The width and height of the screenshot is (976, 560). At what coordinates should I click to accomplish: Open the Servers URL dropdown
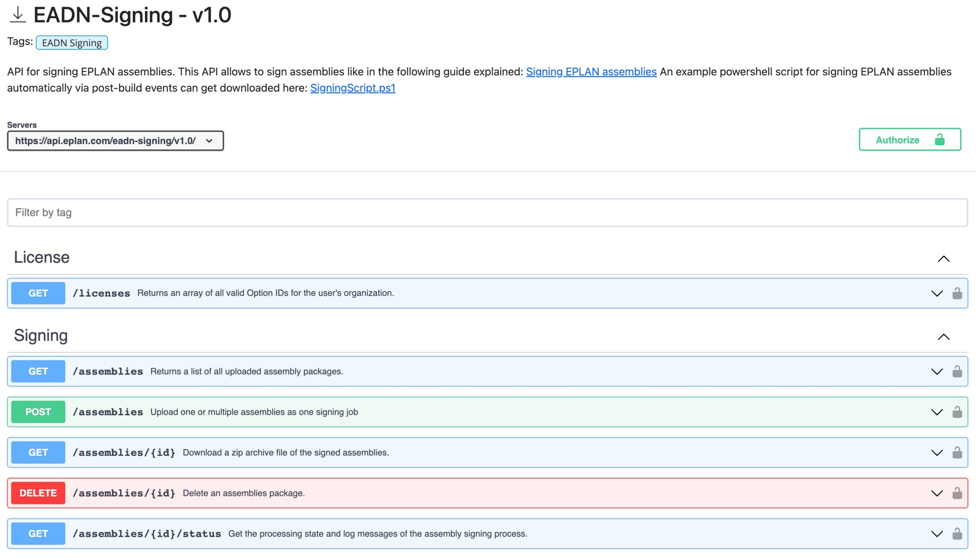click(115, 141)
